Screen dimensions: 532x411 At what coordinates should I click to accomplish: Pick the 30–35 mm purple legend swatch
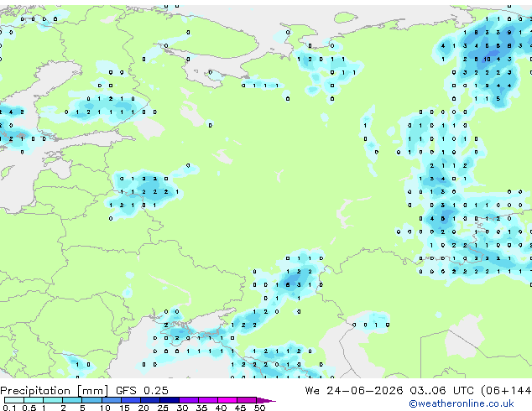(188, 400)
